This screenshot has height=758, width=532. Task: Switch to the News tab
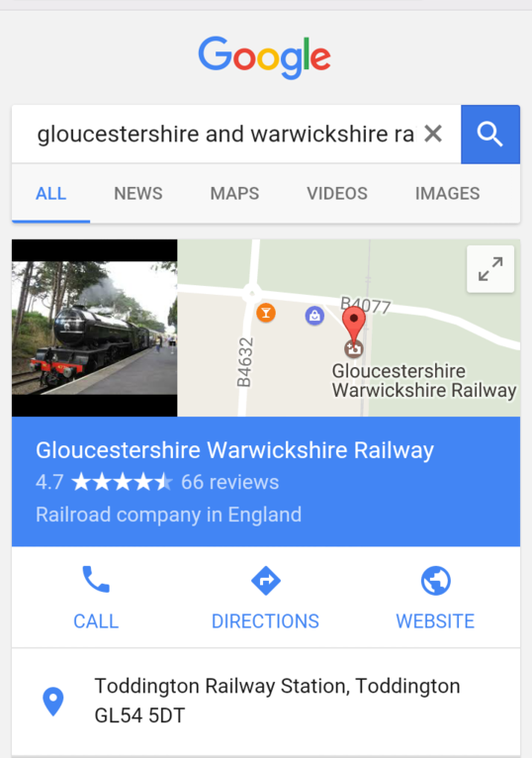pyautogui.click(x=138, y=193)
